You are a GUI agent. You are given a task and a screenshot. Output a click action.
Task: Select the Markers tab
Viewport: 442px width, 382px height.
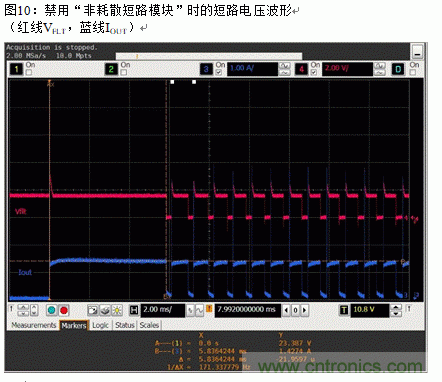coord(74,325)
